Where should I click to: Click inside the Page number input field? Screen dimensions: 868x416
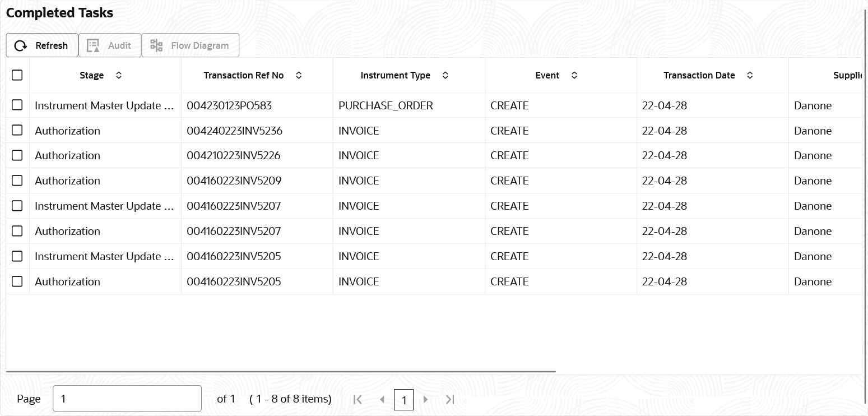[127, 398]
